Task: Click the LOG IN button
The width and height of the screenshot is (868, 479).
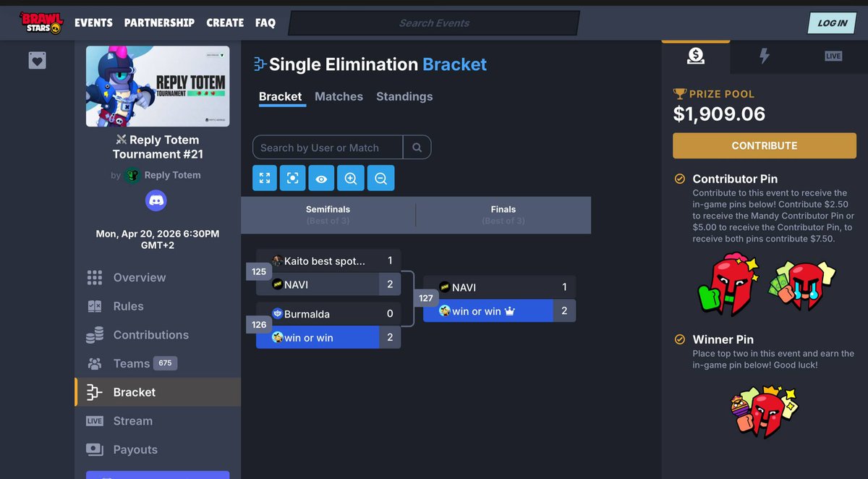Action: point(832,23)
